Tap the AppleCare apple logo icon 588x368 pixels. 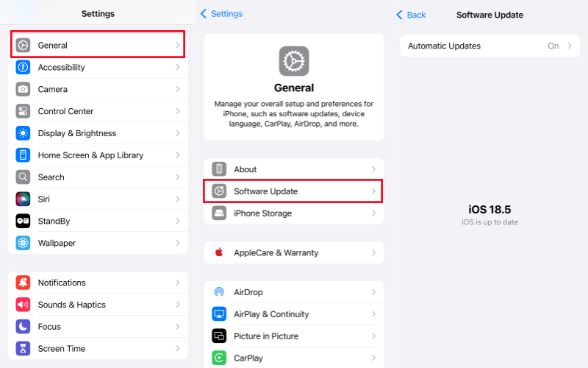[219, 252]
